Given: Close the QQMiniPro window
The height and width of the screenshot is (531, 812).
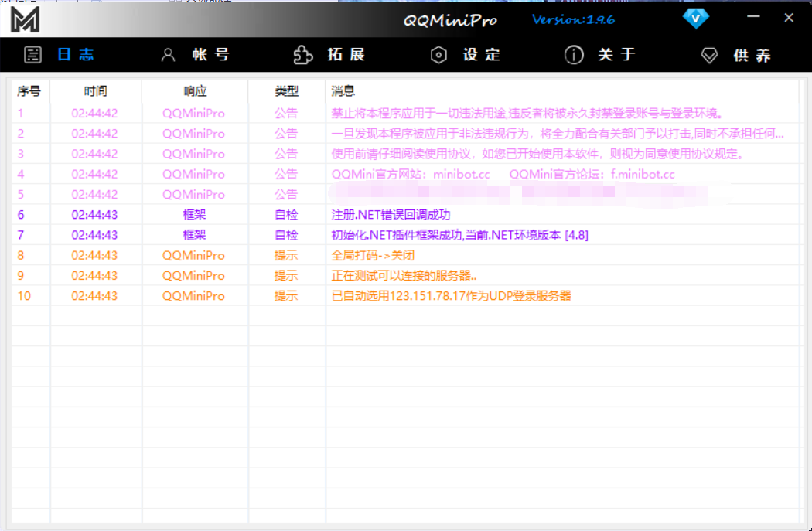Looking at the screenshot, I should (789, 18).
